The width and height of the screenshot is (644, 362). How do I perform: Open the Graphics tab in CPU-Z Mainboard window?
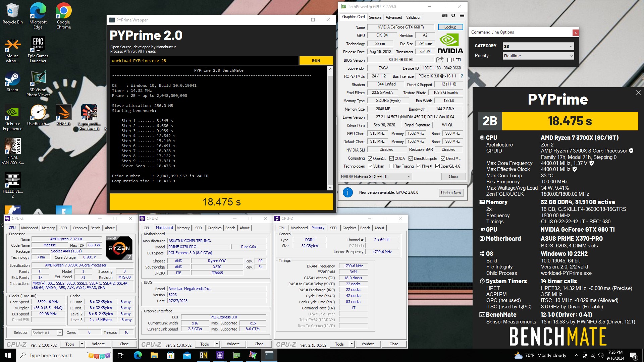click(x=214, y=228)
